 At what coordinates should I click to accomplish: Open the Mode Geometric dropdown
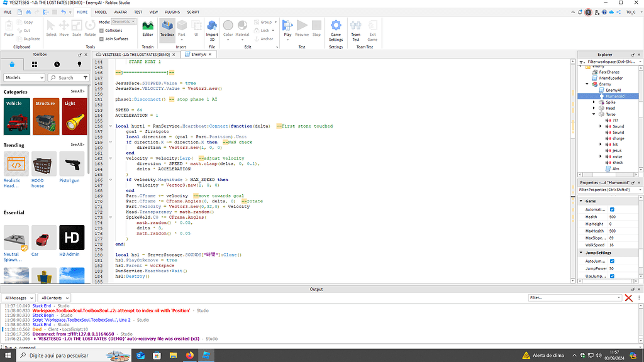click(124, 22)
